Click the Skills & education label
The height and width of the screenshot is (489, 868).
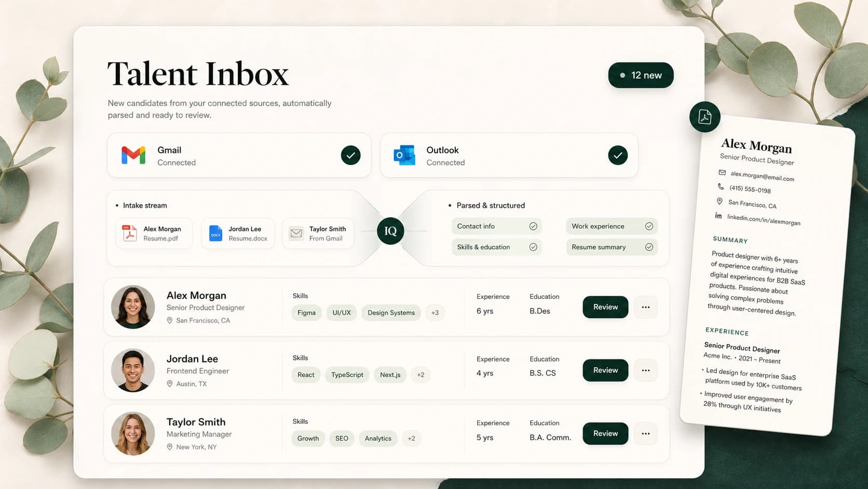click(483, 247)
